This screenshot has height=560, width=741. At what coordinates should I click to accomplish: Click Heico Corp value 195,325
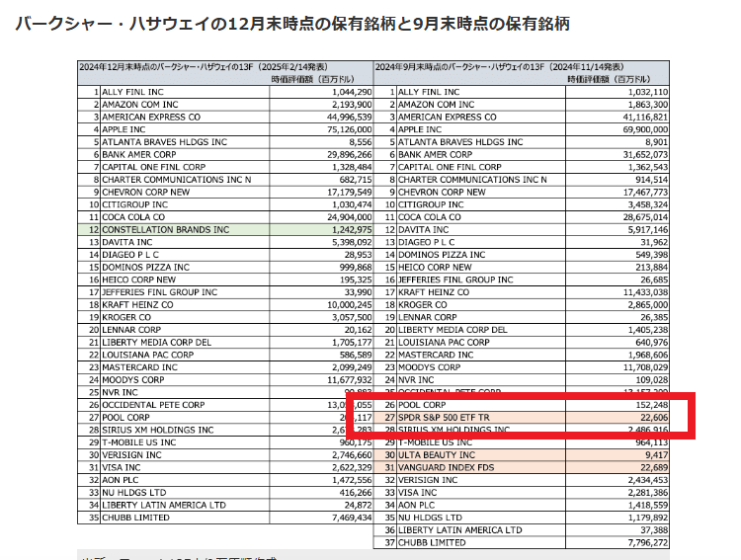(x=356, y=280)
